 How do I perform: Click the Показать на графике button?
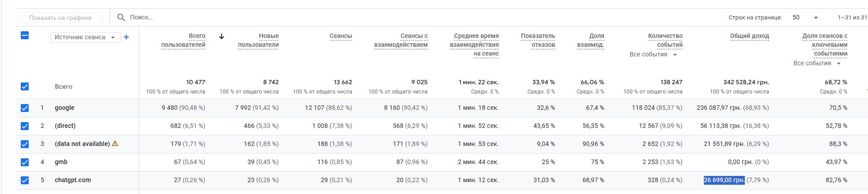(x=60, y=18)
